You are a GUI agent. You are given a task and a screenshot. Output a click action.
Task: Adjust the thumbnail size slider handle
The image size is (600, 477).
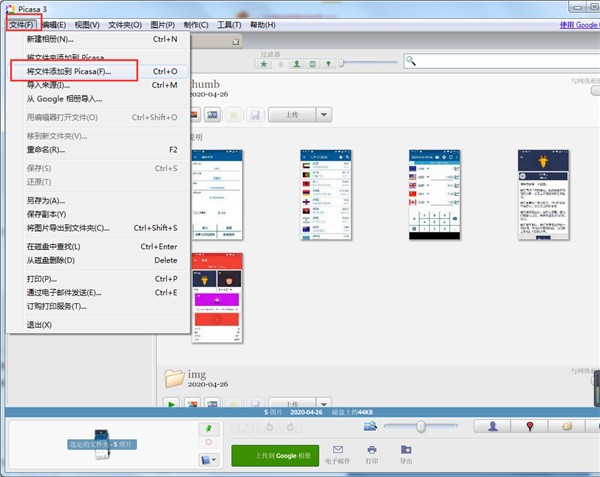pos(421,427)
